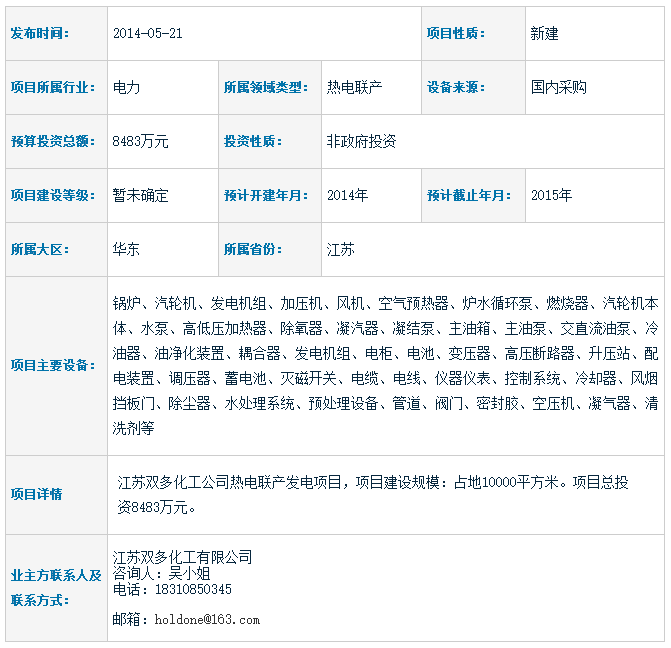Select phone number 18310850345
This screenshot has height=648, width=671.
[193, 589]
